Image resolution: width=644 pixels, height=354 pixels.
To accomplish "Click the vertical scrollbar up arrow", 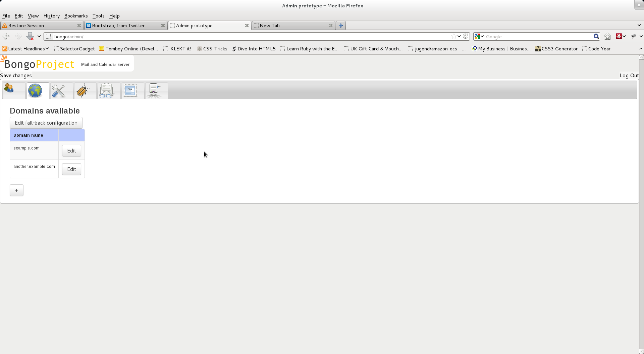I will [641, 57].
